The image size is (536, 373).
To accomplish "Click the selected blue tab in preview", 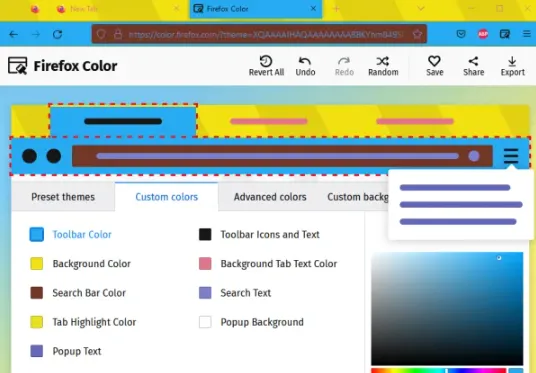I will 123,121.
